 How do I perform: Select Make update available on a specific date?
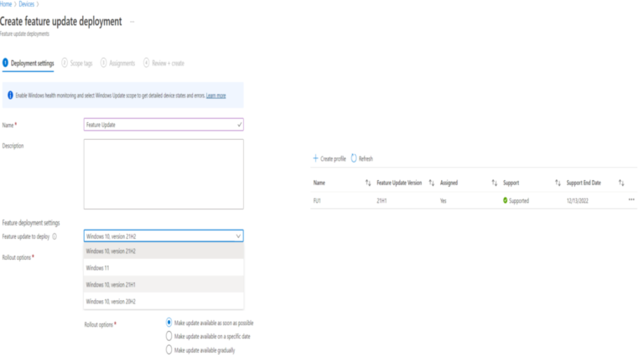(169, 336)
